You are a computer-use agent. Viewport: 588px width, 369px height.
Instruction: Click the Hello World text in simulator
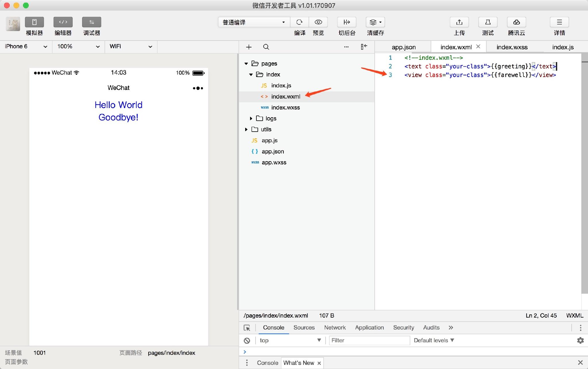[119, 105]
